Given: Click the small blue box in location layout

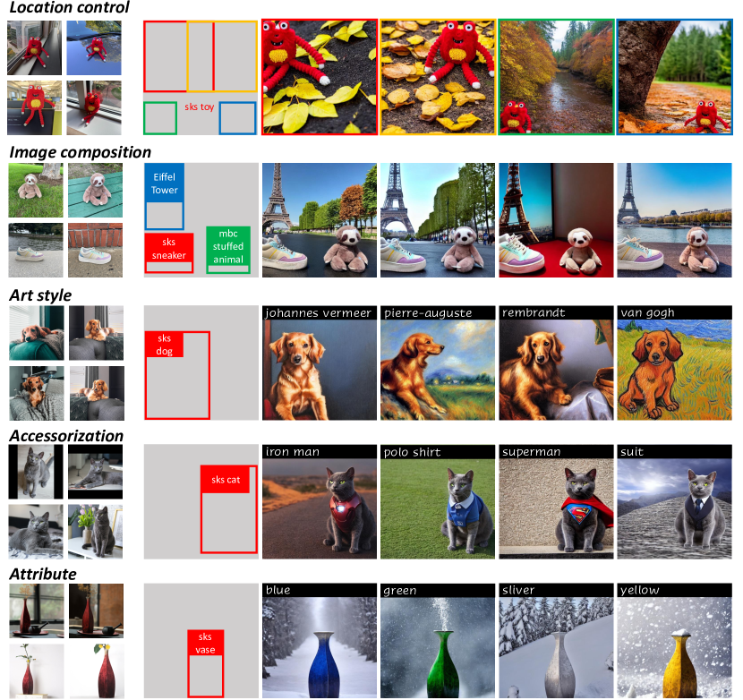Looking at the screenshot, I should click(237, 118).
